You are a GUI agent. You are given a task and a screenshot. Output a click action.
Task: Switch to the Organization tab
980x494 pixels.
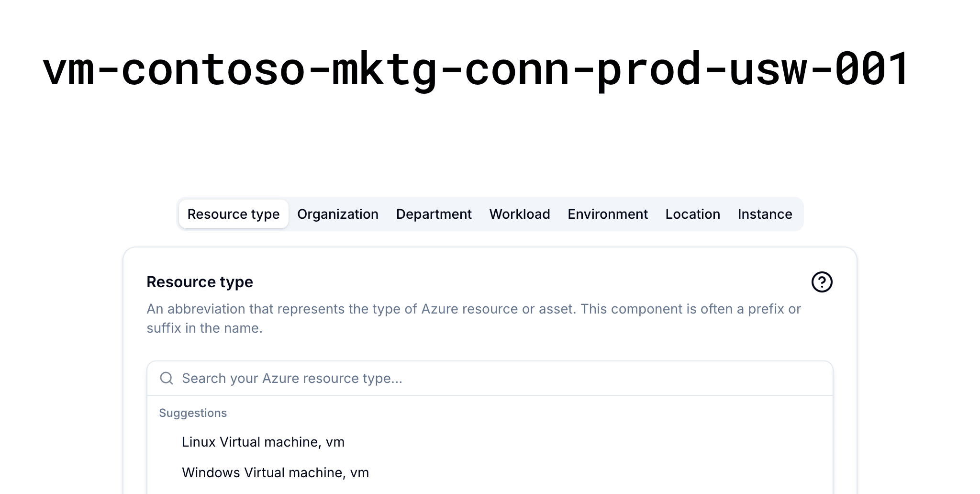(337, 214)
